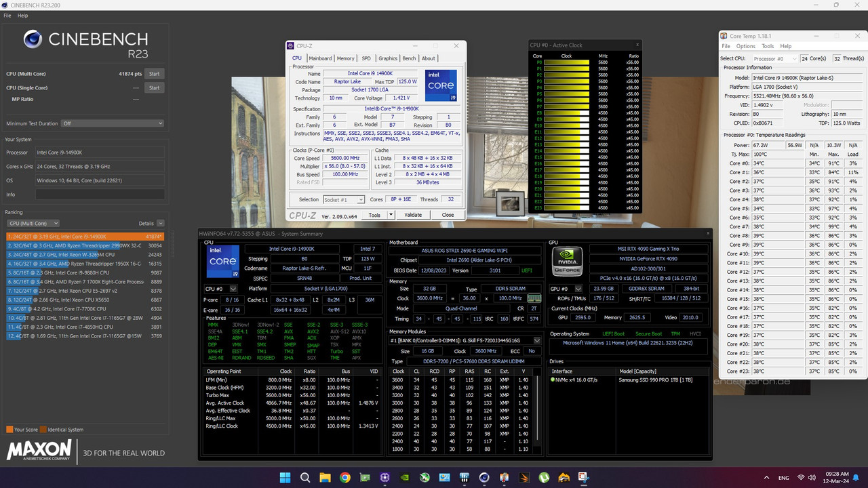Open the CPU #0 selector in HWiNFO

tap(221, 289)
